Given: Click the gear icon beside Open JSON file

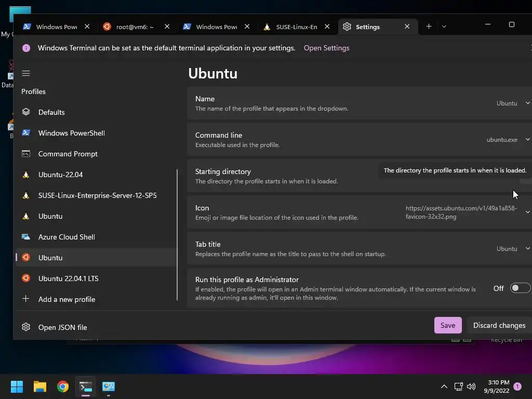Looking at the screenshot, I should (x=26, y=327).
